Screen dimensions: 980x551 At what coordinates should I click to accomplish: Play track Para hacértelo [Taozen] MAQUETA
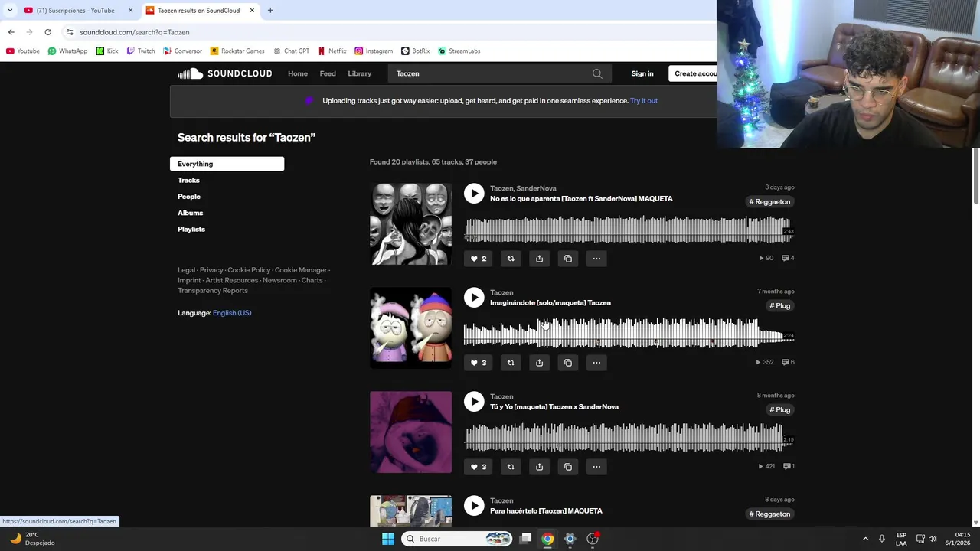[474, 506]
